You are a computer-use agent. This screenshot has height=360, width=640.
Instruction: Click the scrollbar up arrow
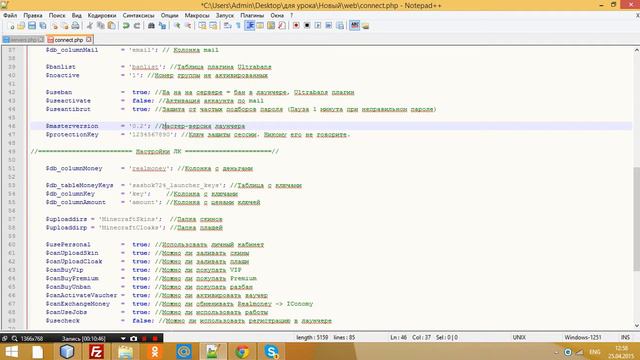pos(636,50)
